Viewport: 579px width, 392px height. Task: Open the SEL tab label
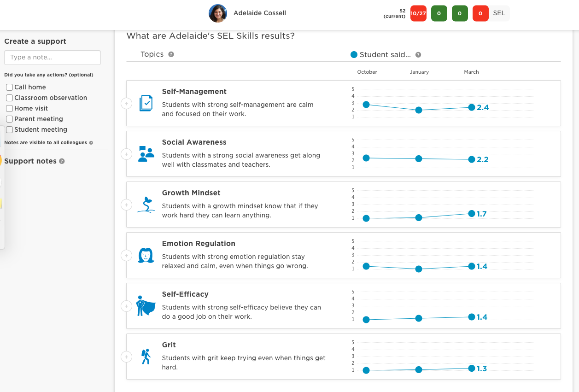click(x=499, y=13)
